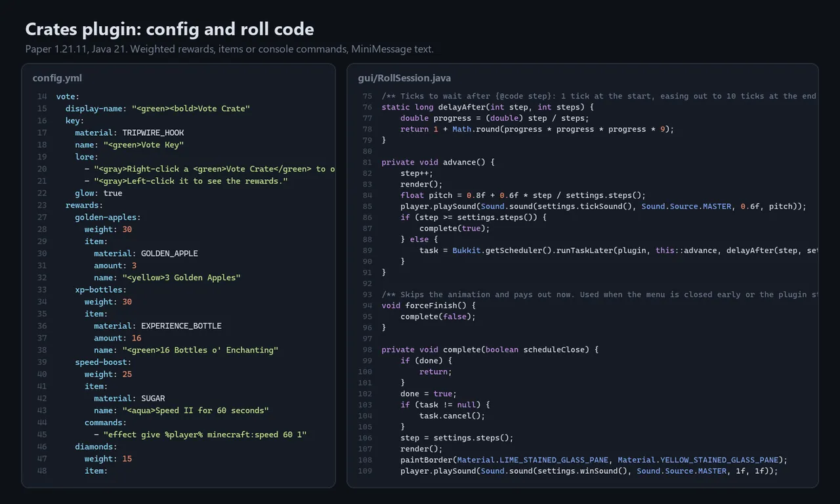Click the "Crates plugin: config and roll code" heading

click(x=169, y=30)
